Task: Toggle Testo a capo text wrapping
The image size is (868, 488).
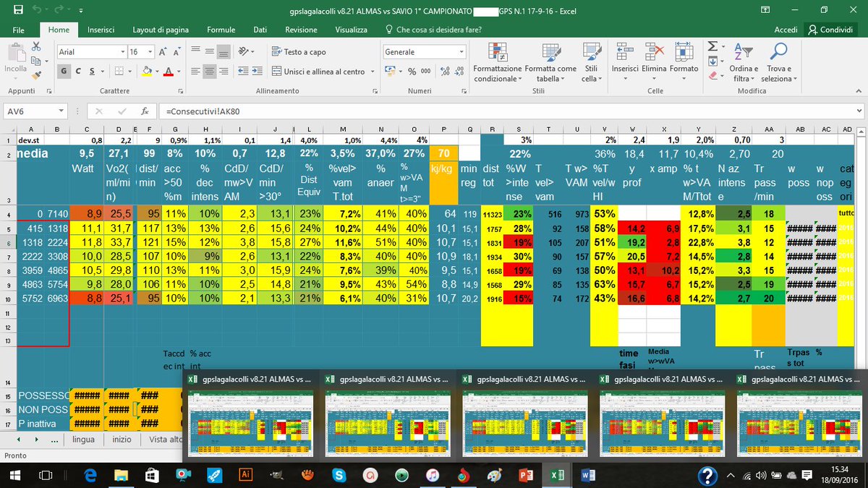Action: click(x=299, y=52)
